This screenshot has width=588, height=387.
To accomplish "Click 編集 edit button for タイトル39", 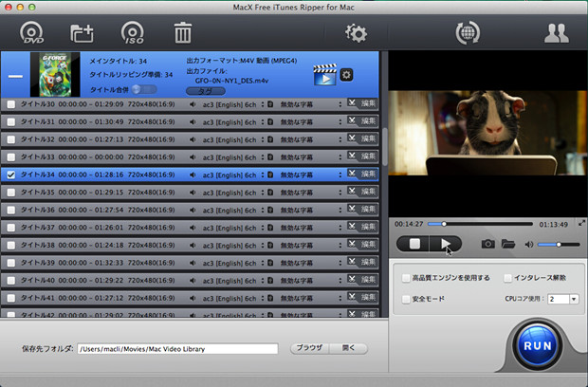I will point(368,262).
